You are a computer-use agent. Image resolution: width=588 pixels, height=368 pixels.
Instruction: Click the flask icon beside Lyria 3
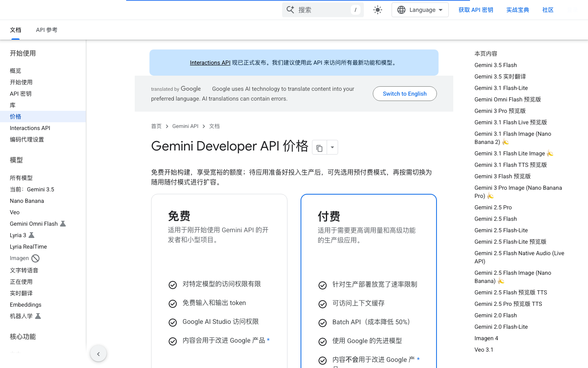point(31,235)
